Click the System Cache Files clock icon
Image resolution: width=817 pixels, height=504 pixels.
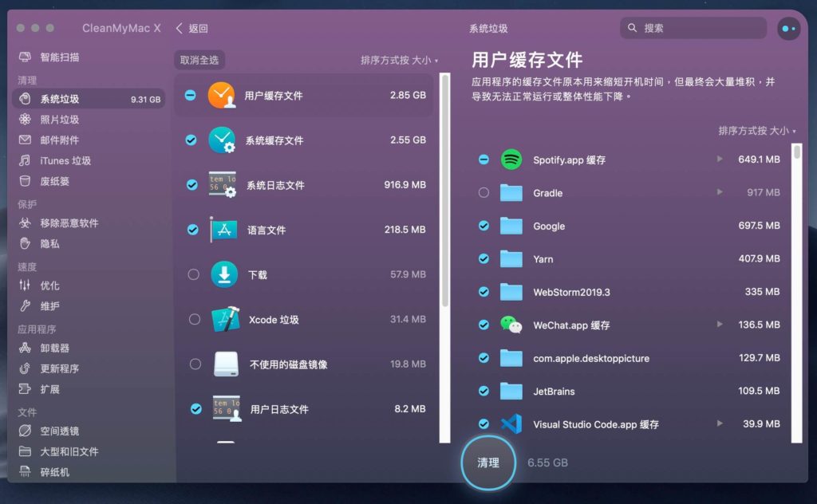coord(222,140)
